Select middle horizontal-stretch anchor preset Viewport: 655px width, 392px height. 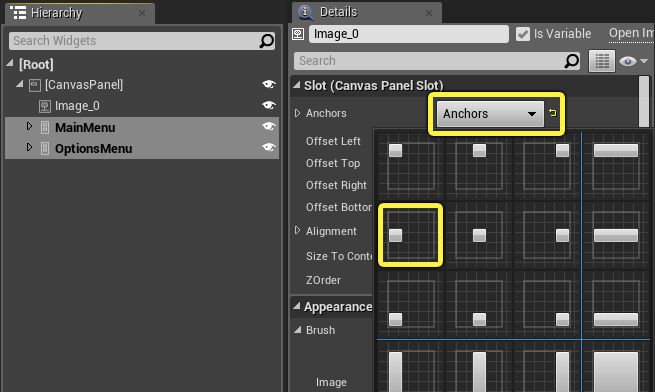tap(617, 235)
